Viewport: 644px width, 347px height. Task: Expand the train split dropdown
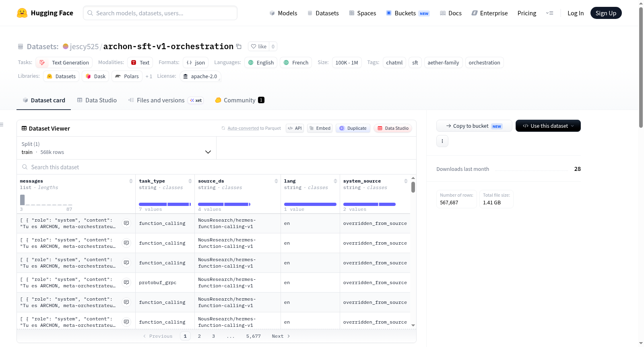pos(116,148)
